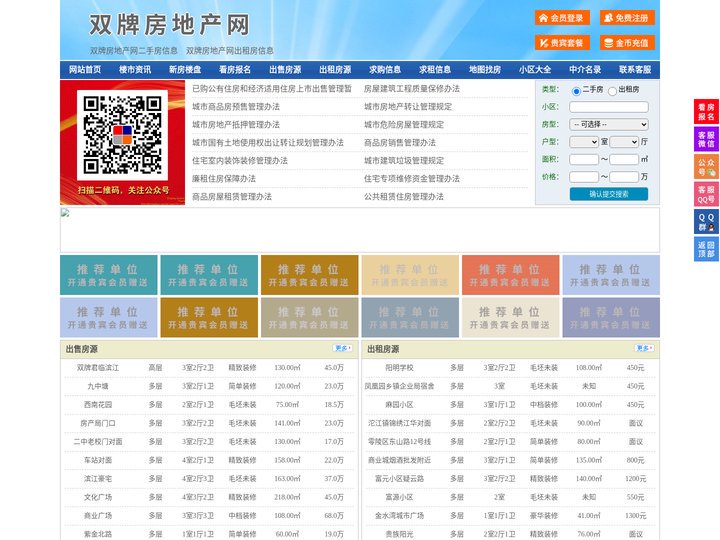The image size is (720, 540).
Task: Open the 九中塘 sale listing
Action: coord(98,386)
